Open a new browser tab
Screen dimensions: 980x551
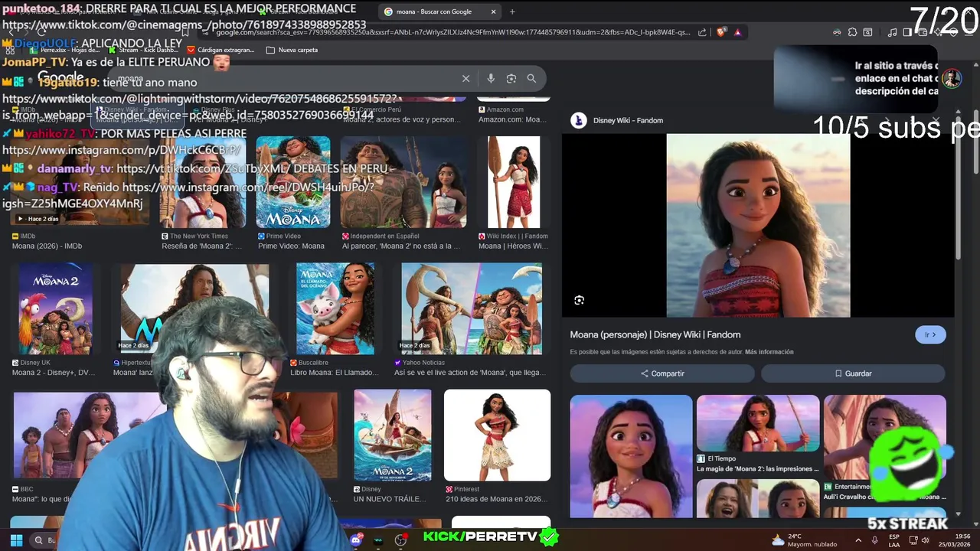(x=512, y=11)
